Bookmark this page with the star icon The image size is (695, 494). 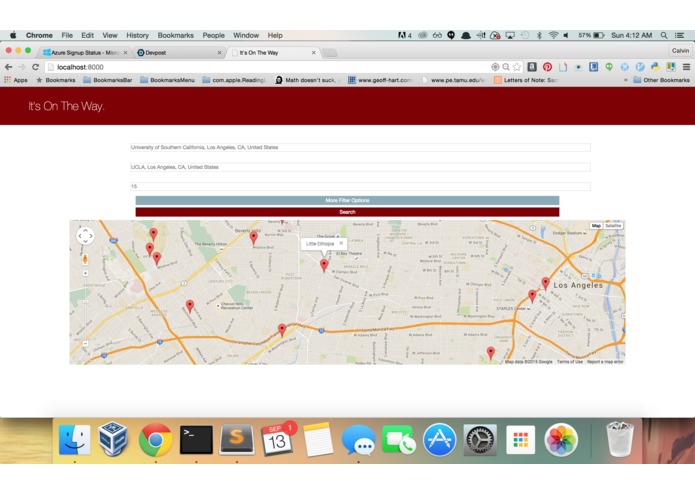[x=517, y=67]
